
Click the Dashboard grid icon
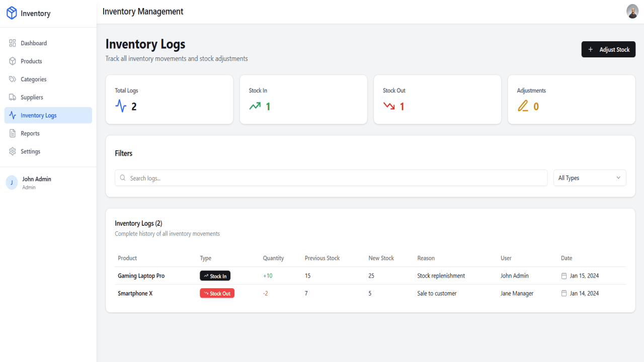pyautogui.click(x=13, y=43)
